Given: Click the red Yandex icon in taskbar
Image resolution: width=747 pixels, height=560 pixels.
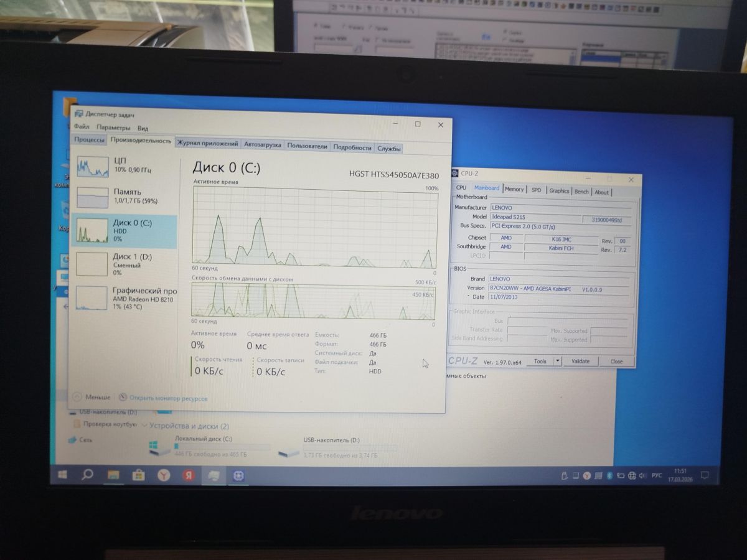Looking at the screenshot, I should click(x=187, y=475).
